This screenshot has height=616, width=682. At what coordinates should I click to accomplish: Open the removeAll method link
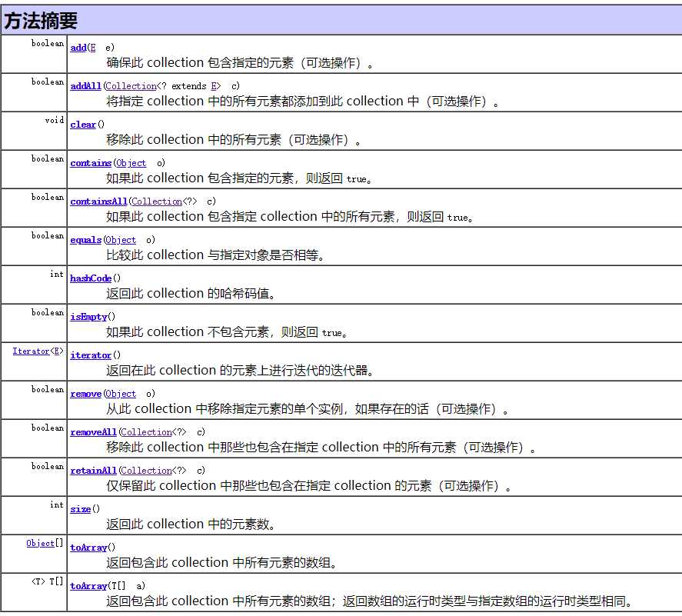[x=94, y=432]
